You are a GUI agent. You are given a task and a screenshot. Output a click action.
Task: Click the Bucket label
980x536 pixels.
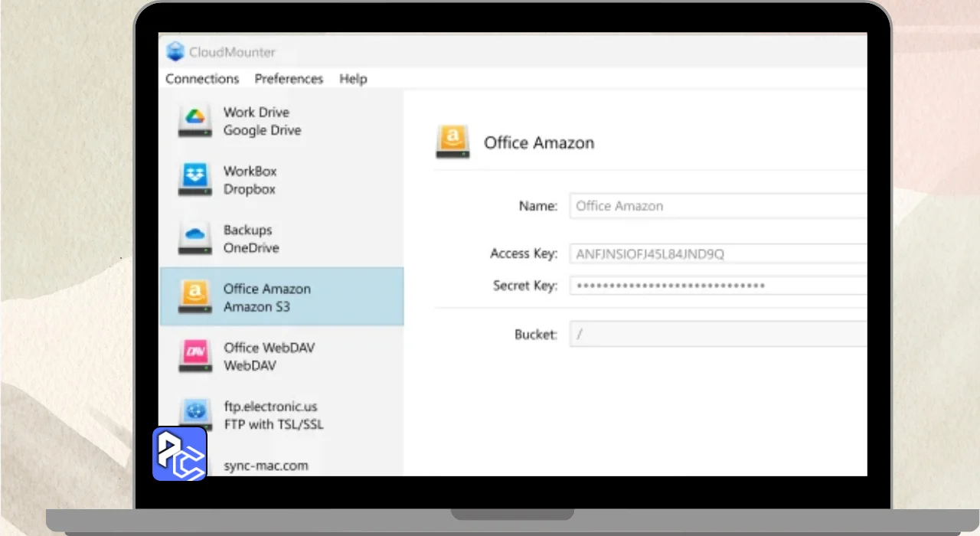pyautogui.click(x=536, y=335)
